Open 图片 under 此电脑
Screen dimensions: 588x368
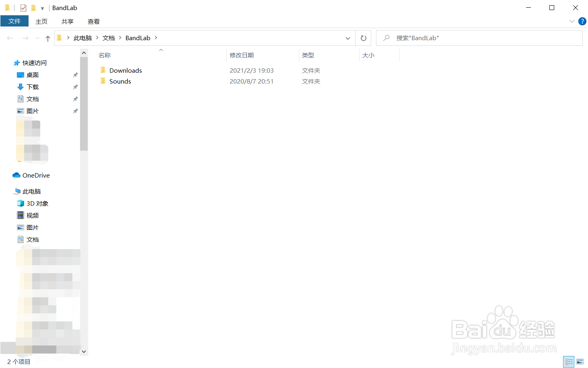click(33, 227)
